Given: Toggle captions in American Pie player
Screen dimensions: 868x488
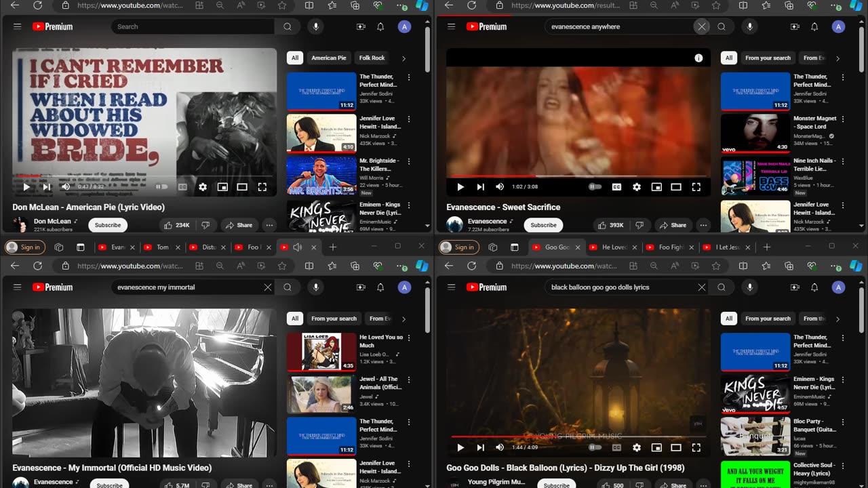Looking at the screenshot, I should click(182, 187).
